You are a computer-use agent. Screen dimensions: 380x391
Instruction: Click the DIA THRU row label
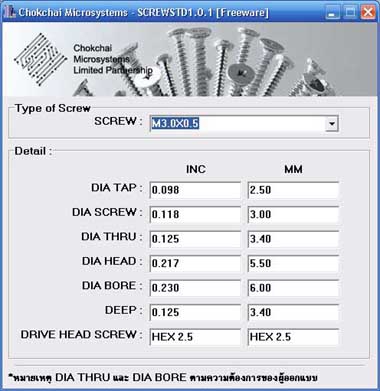coord(112,237)
